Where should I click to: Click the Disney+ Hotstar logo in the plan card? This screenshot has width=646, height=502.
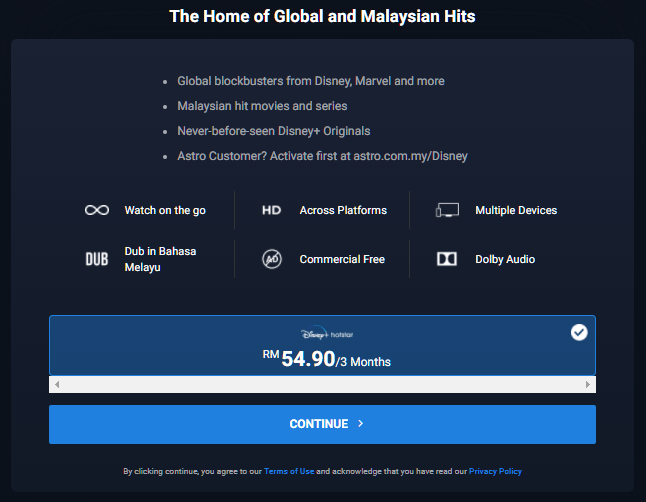click(x=327, y=334)
